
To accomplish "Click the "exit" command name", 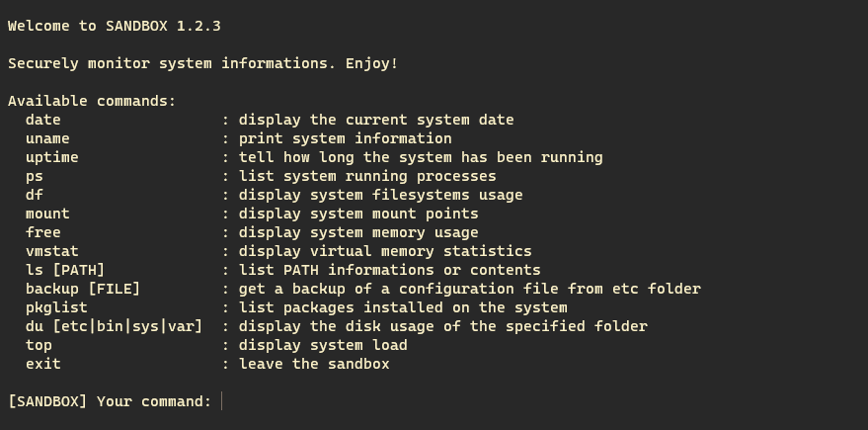I will click(x=43, y=364).
